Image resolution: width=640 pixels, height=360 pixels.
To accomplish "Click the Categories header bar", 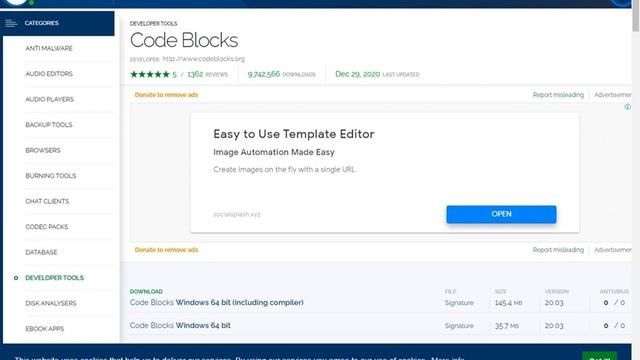I will [58, 23].
